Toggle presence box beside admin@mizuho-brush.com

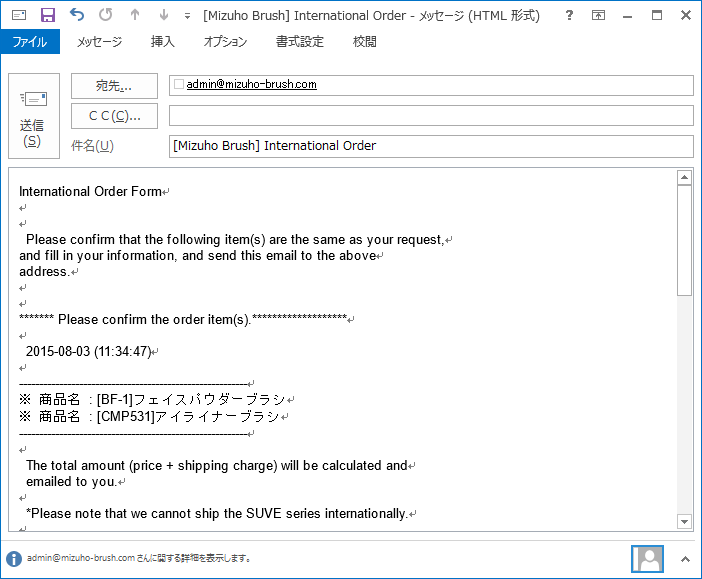(179, 84)
